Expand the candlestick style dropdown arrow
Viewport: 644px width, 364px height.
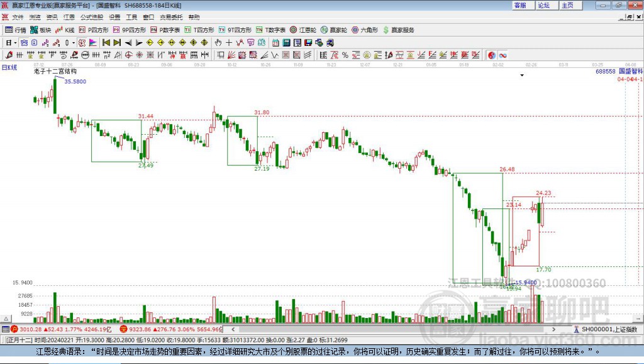(x=74, y=43)
